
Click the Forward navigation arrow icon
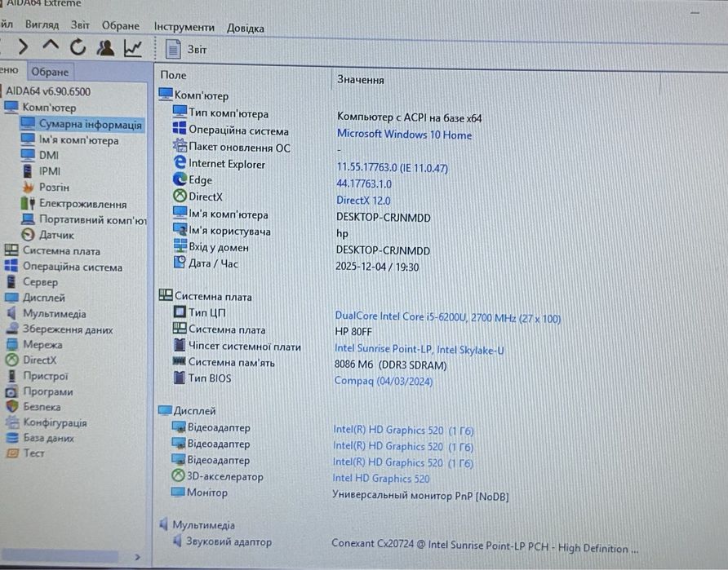pos(23,46)
